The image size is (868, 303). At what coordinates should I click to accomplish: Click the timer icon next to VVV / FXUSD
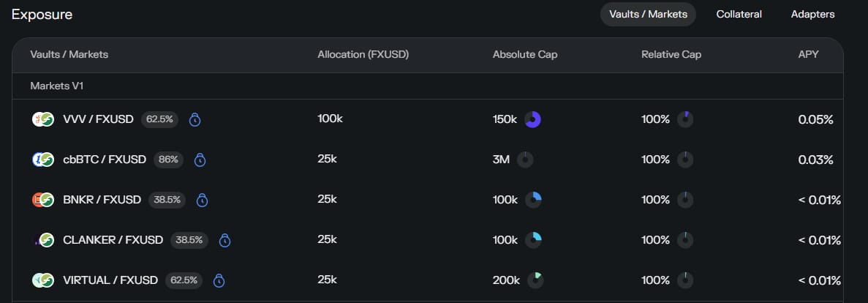point(195,119)
